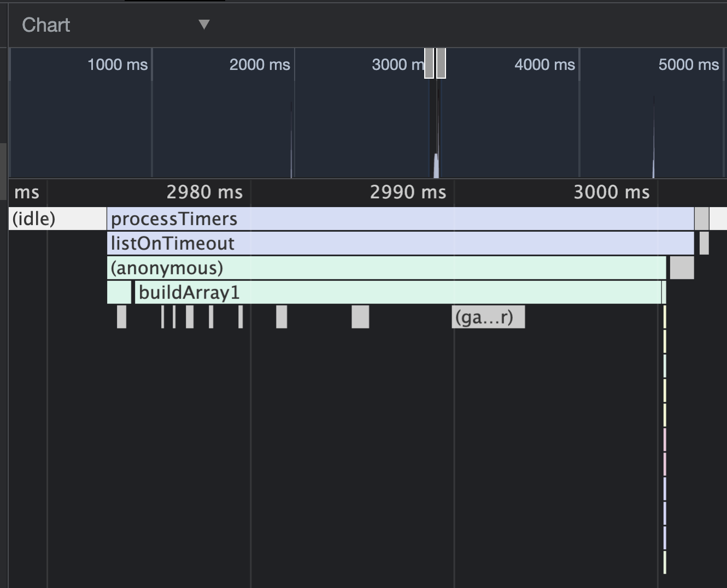This screenshot has width=727, height=588.
Task: Select the (anonymous) function bar
Action: (x=386, y=268)
